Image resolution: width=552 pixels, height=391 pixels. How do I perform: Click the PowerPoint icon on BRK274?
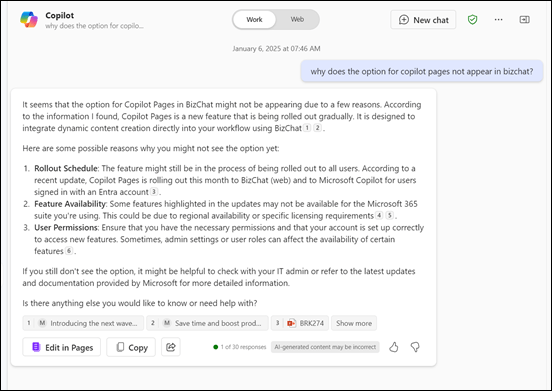pyautogui.click(x=291, y=323)
